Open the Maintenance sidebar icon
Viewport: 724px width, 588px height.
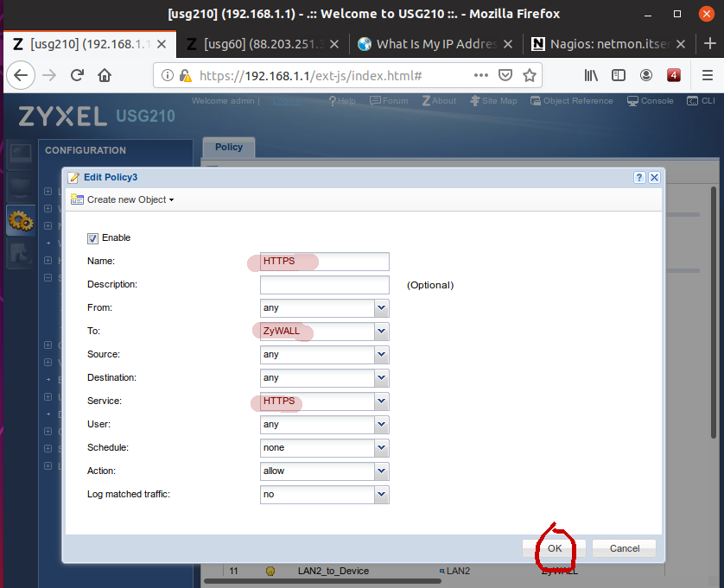(21, 254)
